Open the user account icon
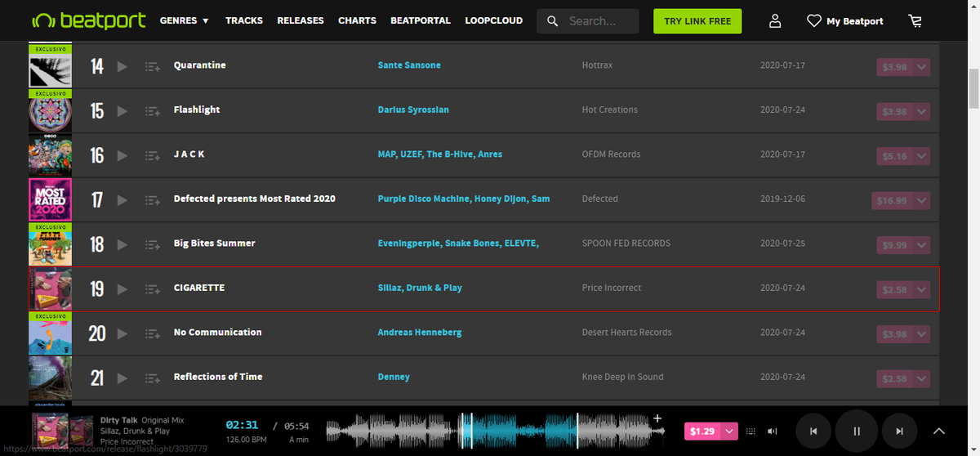980x456 pixels. pos(775,20)
